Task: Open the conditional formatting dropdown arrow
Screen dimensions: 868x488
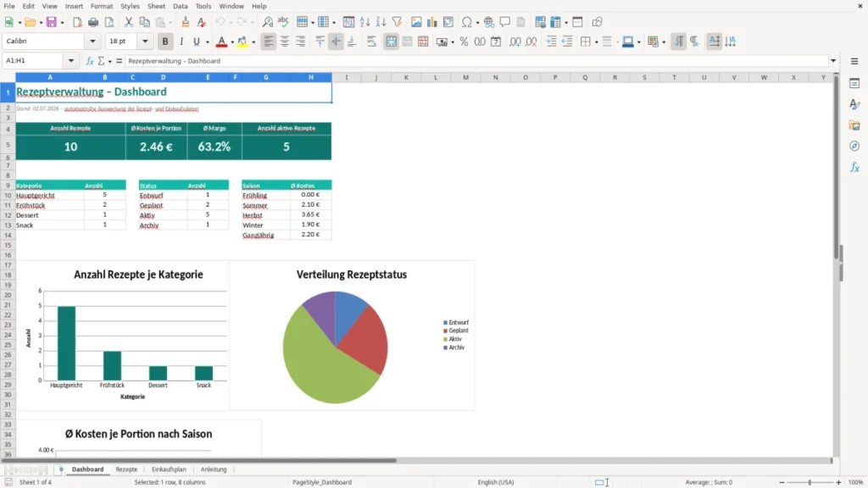Action: (664, 42)
